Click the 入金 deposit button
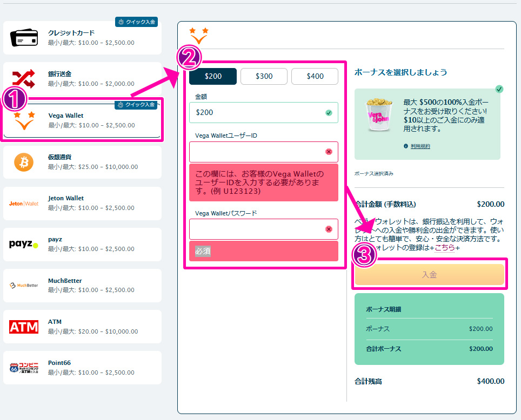521x420 pixels. pos(429,275)
